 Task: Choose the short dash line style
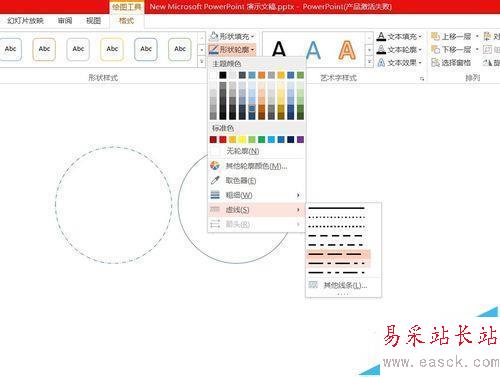(337, 236)
